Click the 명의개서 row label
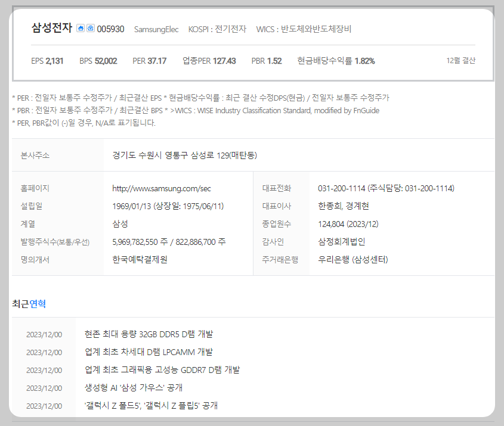This screenshot has width=504, height=426. click(x=35, y=260)
